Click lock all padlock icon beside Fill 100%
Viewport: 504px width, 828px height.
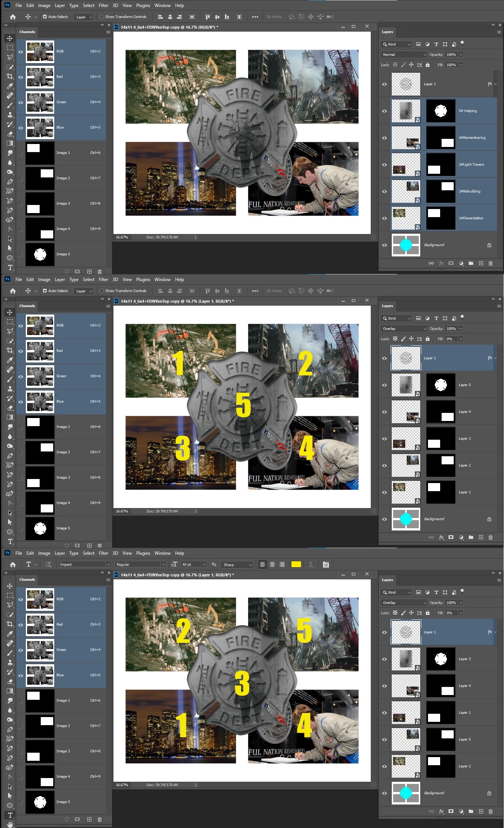click(x=428, y=65)
